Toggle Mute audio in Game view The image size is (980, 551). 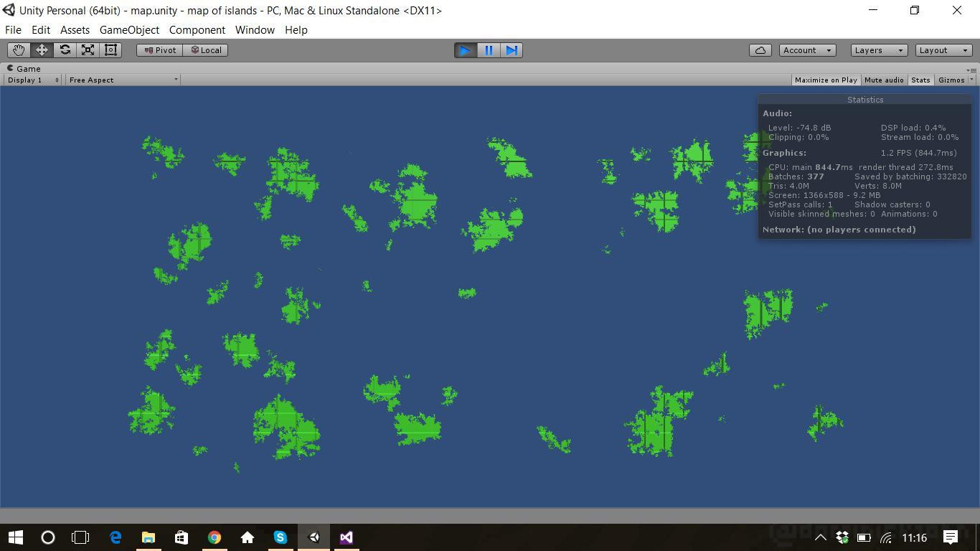(x=884, y=80)
